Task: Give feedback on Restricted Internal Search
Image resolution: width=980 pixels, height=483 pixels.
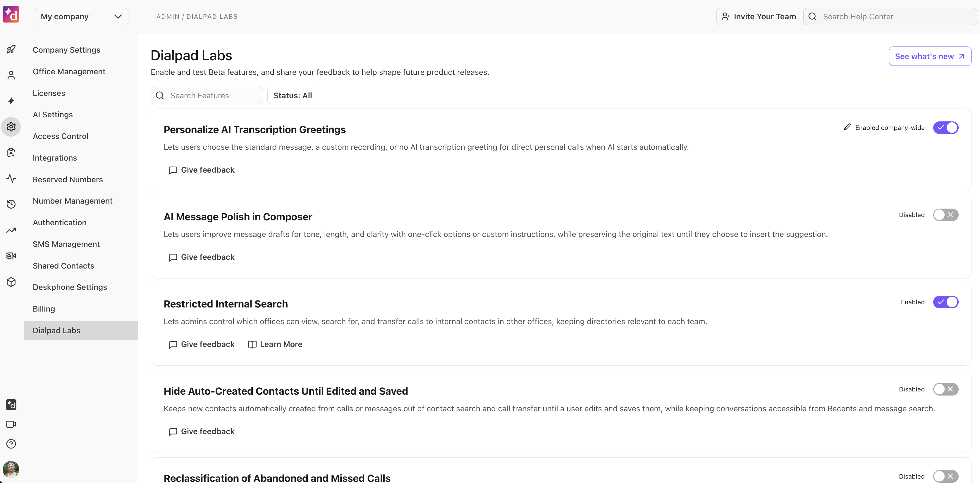Action: (x=202, y=344)
